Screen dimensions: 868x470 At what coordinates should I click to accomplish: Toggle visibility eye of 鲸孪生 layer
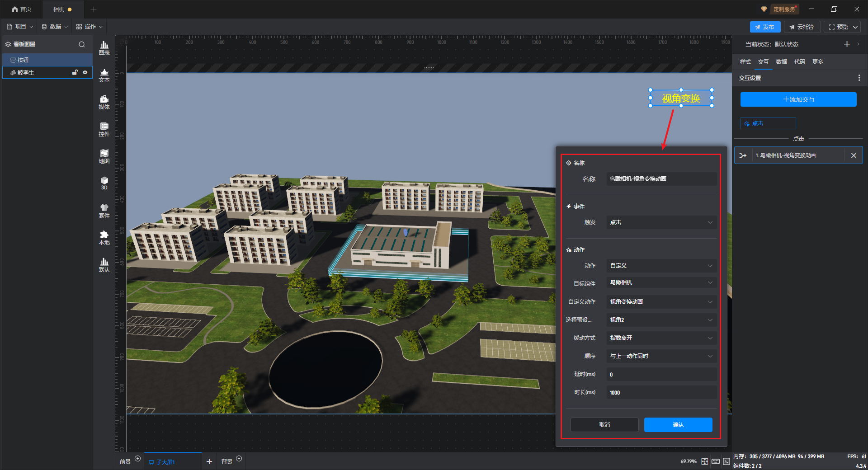[85, 72]
